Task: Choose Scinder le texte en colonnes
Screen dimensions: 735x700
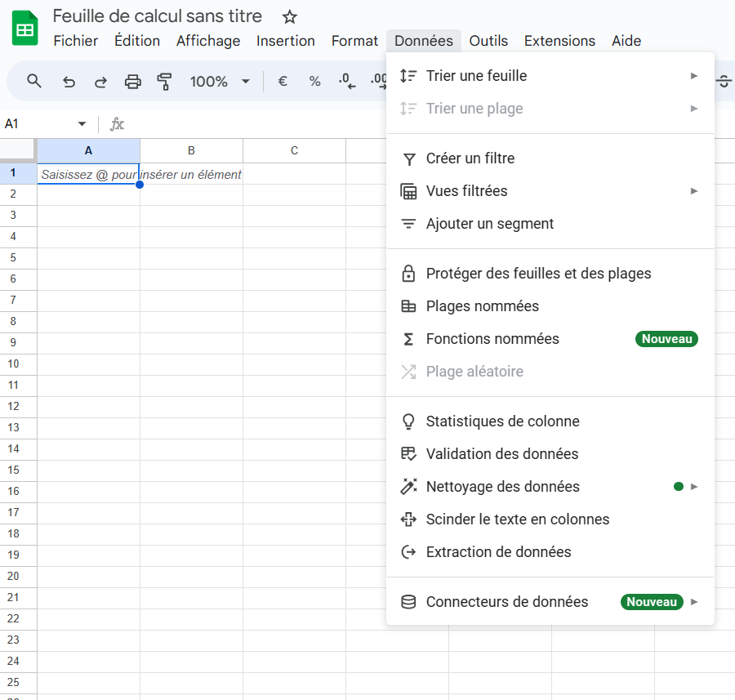Action: point(550,519)
